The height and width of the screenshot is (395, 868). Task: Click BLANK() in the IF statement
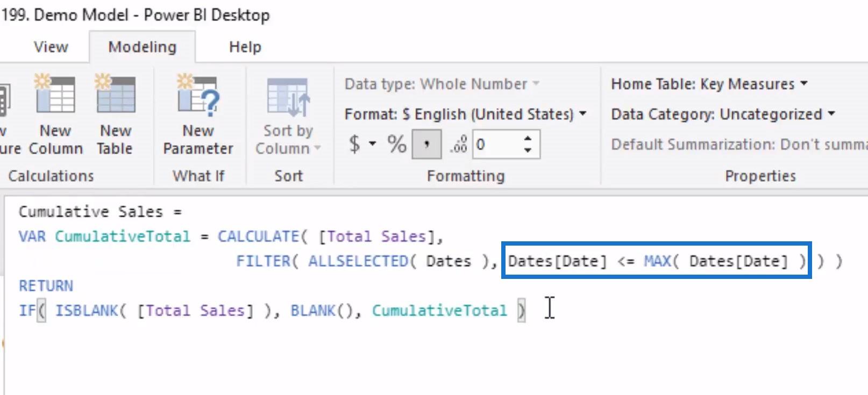[x=322, y=311]
